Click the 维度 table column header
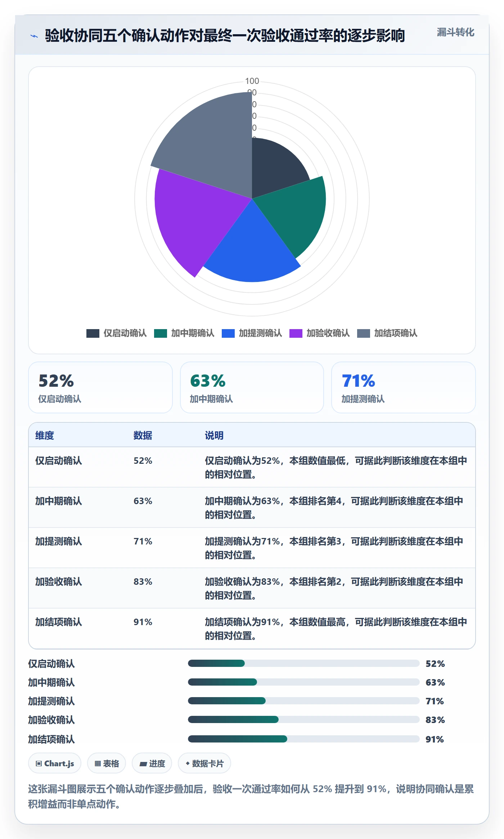The width and height of the screenshot is (504, 839). click(x=45, y=435)
